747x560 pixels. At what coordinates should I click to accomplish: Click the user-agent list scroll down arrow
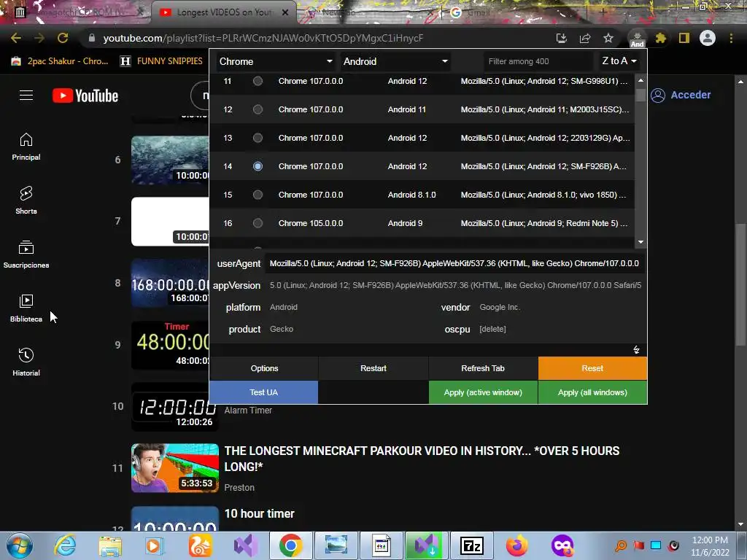[x=640, y=242]
